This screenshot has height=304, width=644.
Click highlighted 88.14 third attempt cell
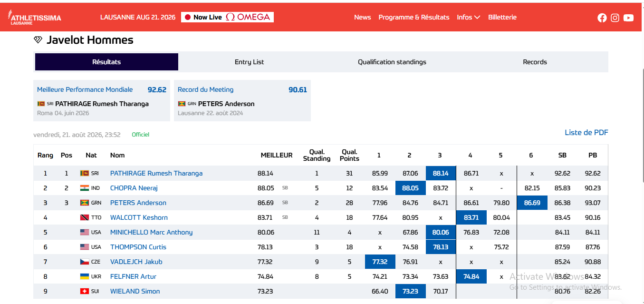pyautogui.click(x=441, y=173)
